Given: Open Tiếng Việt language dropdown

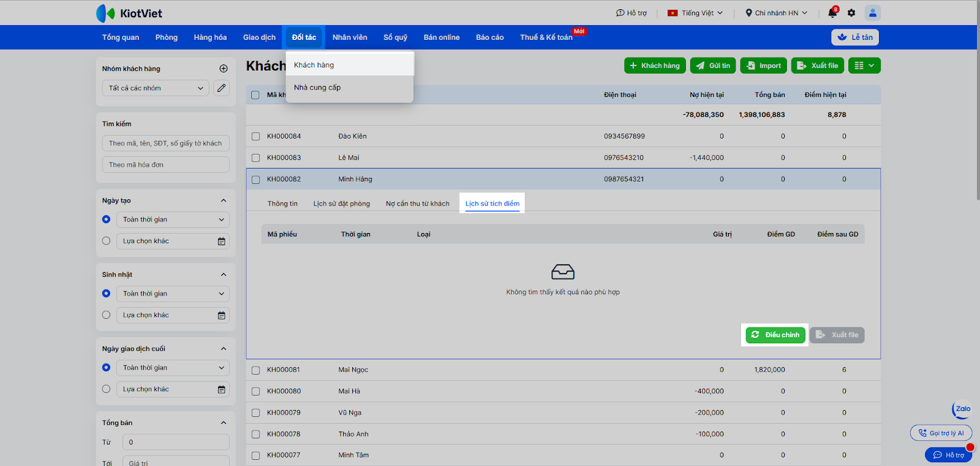Looking at the screenshot, I should pos(696,13).
